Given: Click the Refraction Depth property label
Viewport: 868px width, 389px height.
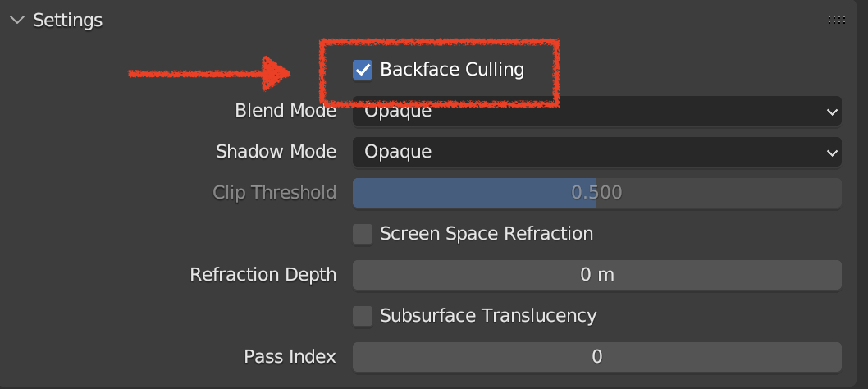Looking at the screenshot, I should point(263,275).
